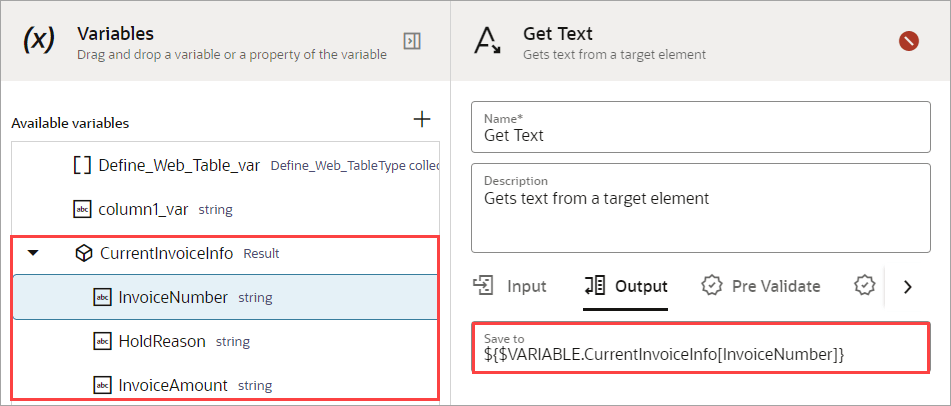Screen dimensions: 951x406
Task: Click the Get Text action icon
Action: (x=488, y=41)
